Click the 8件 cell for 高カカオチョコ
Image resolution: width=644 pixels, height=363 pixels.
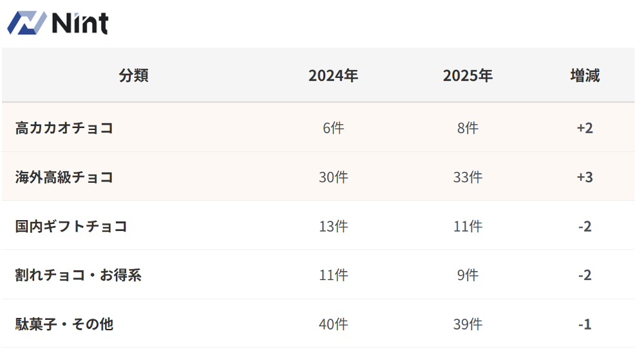tap(468, 128)
